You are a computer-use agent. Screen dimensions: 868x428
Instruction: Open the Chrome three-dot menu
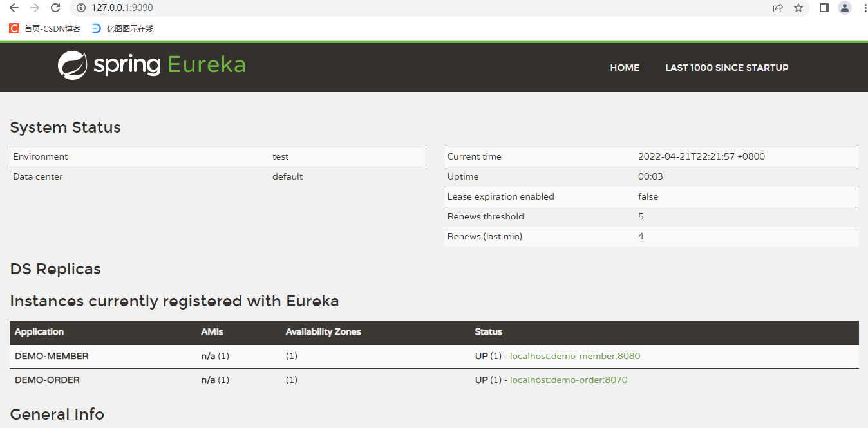pyautogui.click(x=864, y=8)
